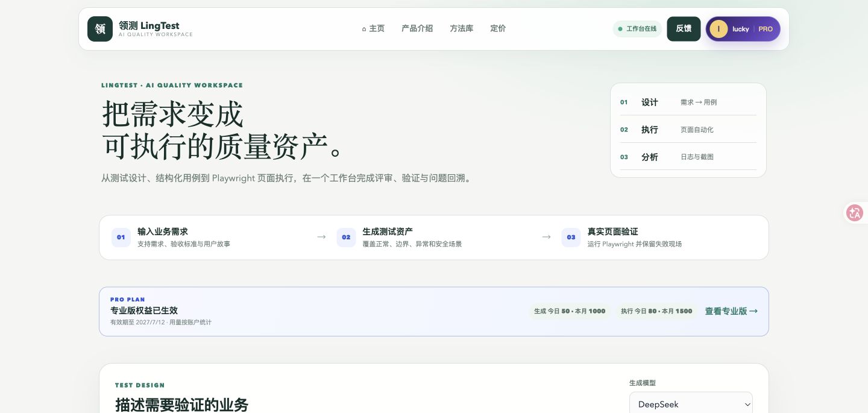Click the 专业版权益已生效 heading
The image size is (868, 413).
(144, 311)
